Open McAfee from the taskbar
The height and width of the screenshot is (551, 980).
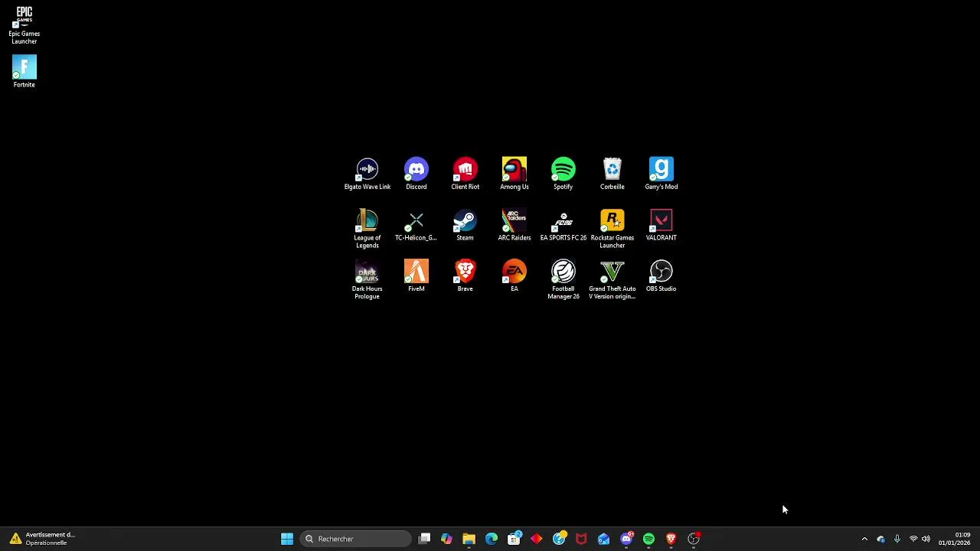(581, 539)
